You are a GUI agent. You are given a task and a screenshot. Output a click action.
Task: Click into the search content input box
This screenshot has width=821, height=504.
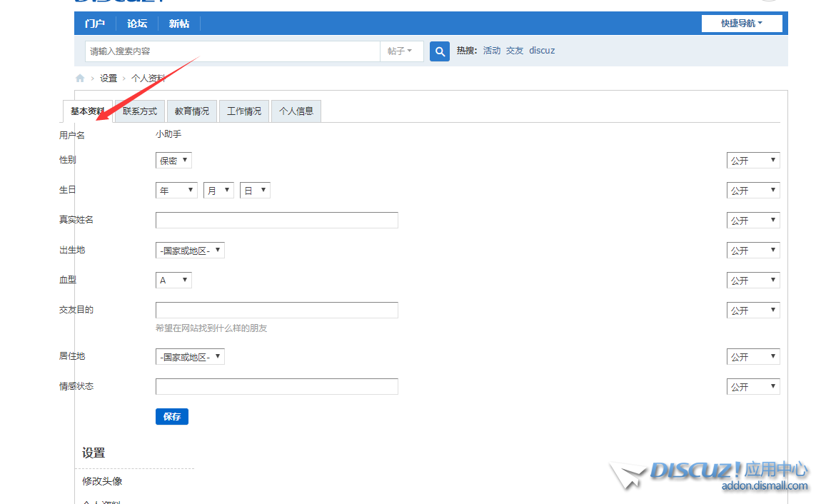[x=232, y=51]
